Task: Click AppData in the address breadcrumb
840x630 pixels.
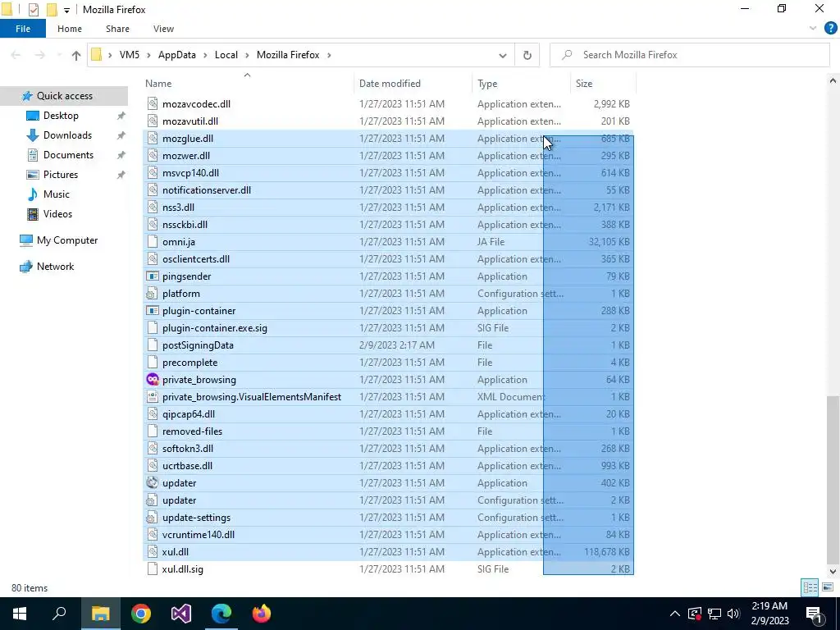Action: [177, 55]
